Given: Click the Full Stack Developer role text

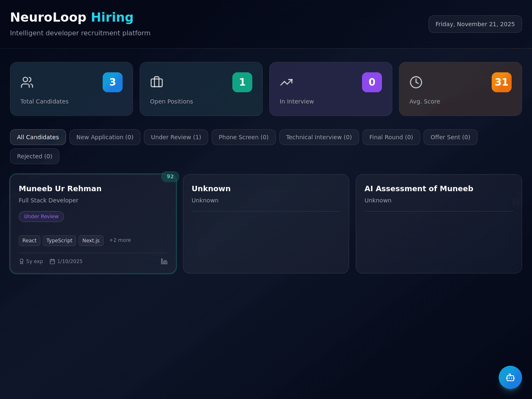Looking at the screenshot, I should pos(49,200).
